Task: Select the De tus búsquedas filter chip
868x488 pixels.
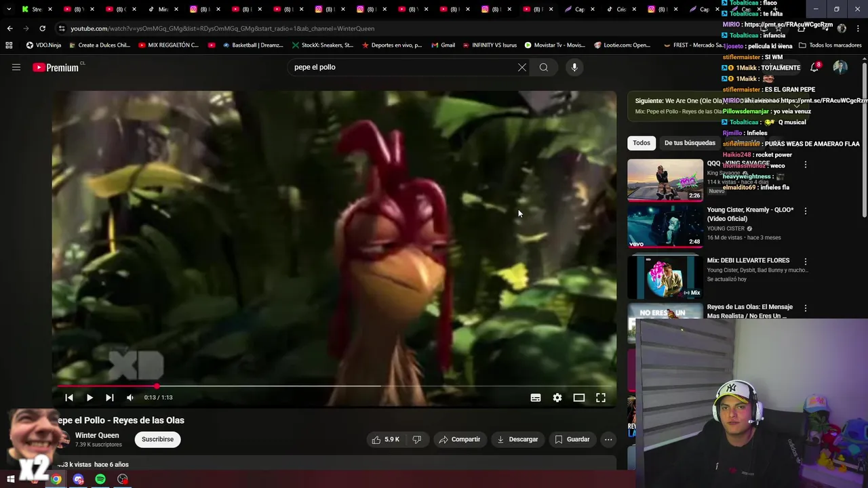Action: click(690, 143)
